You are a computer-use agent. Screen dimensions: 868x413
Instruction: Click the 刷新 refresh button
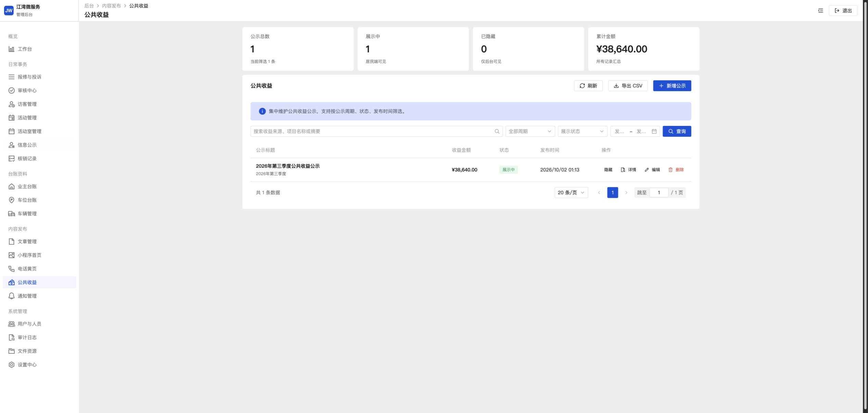588,86
